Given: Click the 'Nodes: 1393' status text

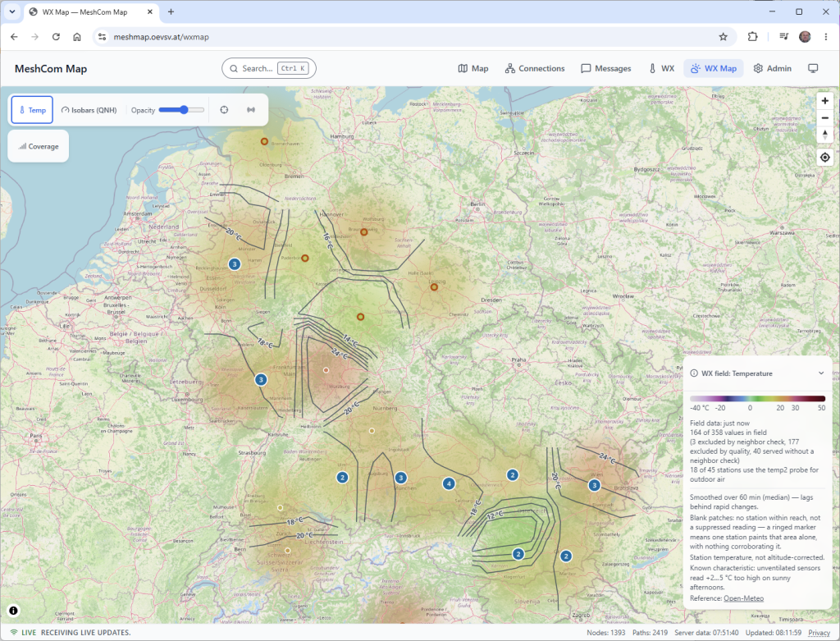Looking at the screenshot, I should tap(606, 633).
